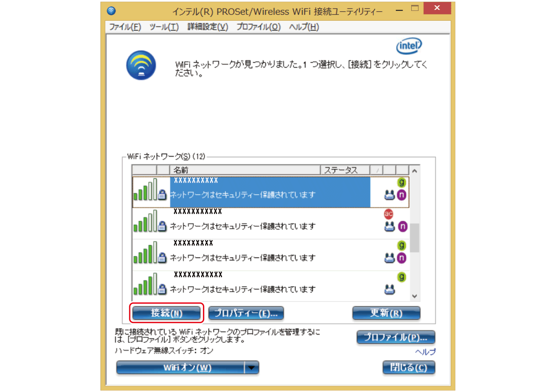559x392 pixels.
Task: Click the ハードウェア無線スイッチ: オン status text
Action: (x=165, y=350)
